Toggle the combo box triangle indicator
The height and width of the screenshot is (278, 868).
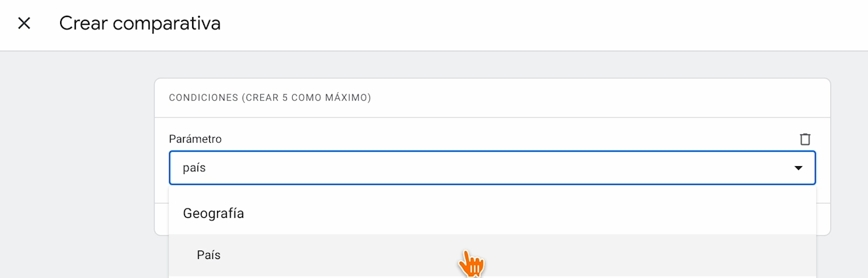798,168
